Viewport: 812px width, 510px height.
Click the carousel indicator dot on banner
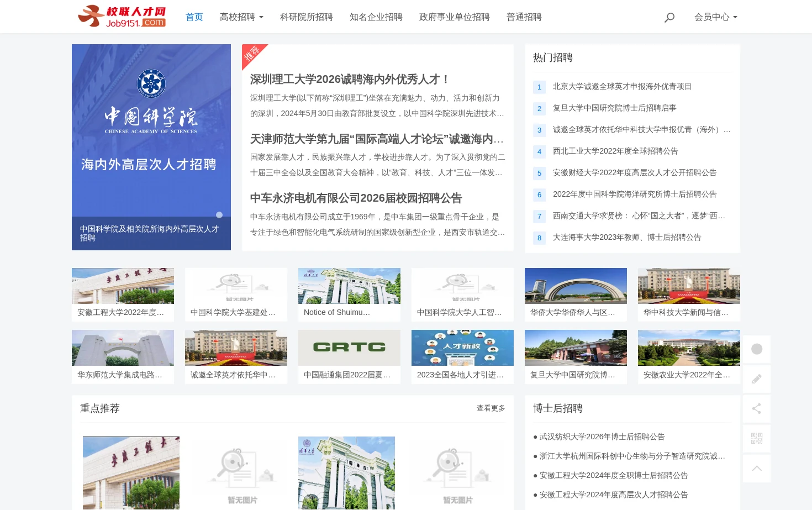pos(219,215)
